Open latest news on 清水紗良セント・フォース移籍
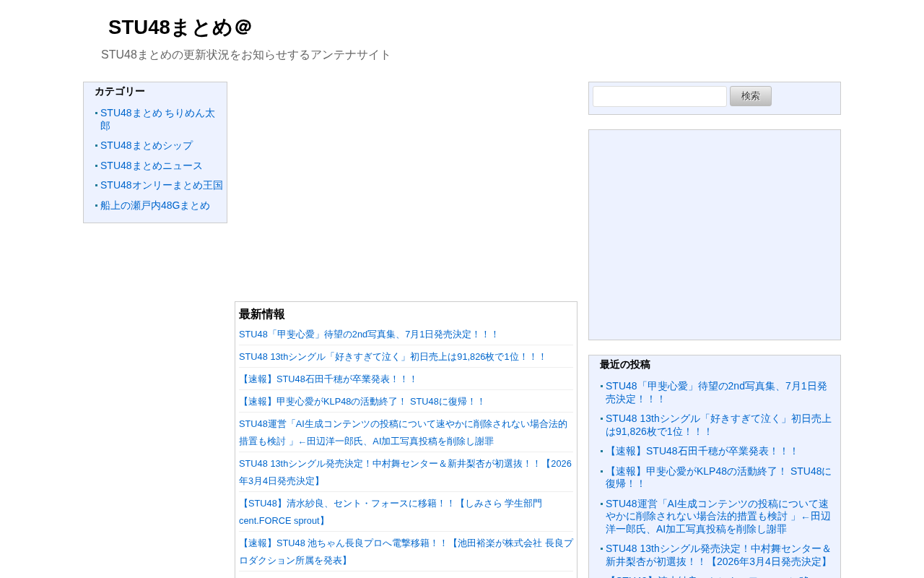The height and width of the screenshot is (578, 924). pyautogui.click(x=391, y=512)
